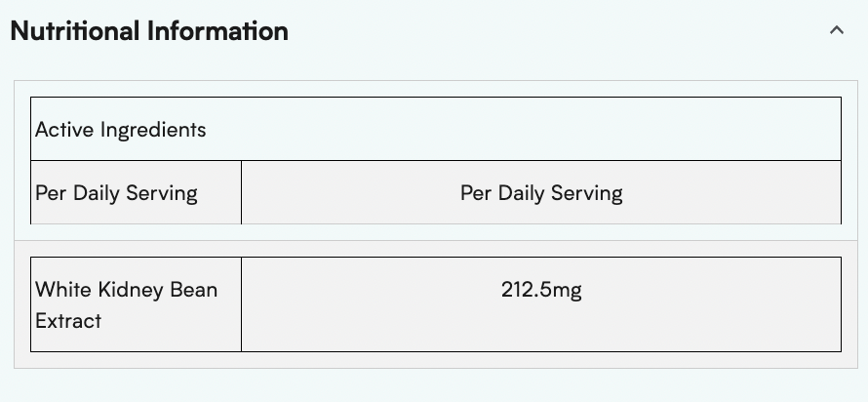Click Per in the left row label
The height and width of the screenshot is (402, 868).
(x=51, y=192)
